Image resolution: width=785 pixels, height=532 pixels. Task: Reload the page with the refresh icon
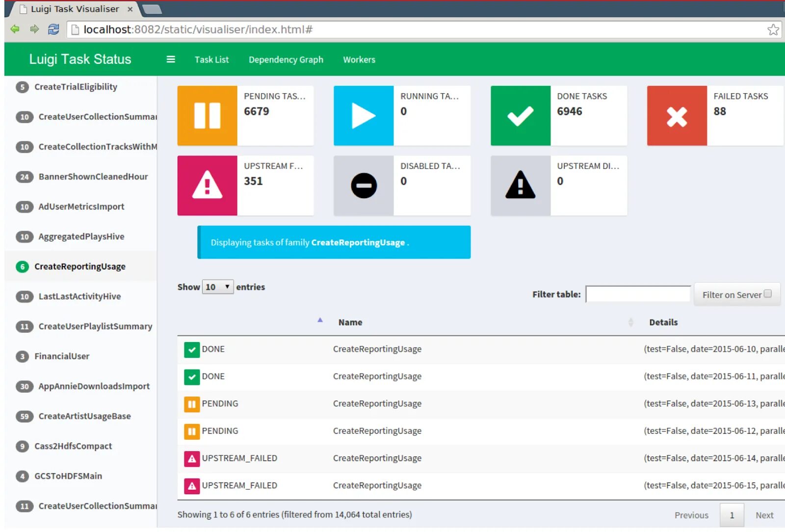(x=53, y=29)
